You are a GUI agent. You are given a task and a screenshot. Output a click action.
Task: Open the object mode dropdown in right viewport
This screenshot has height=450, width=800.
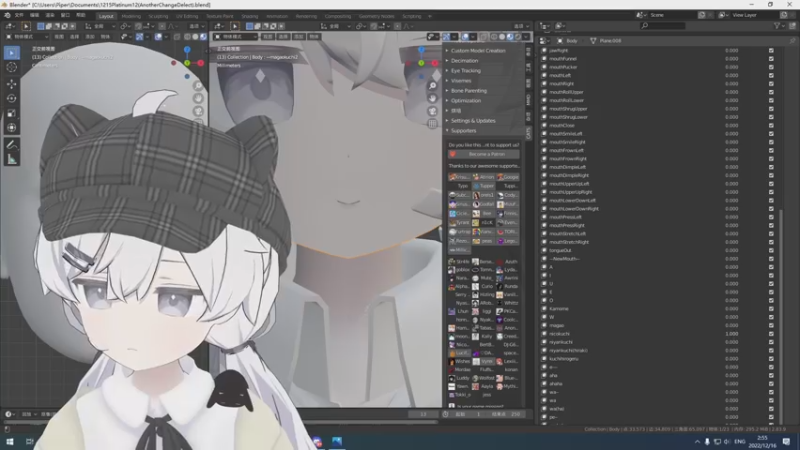coord(236,37)
